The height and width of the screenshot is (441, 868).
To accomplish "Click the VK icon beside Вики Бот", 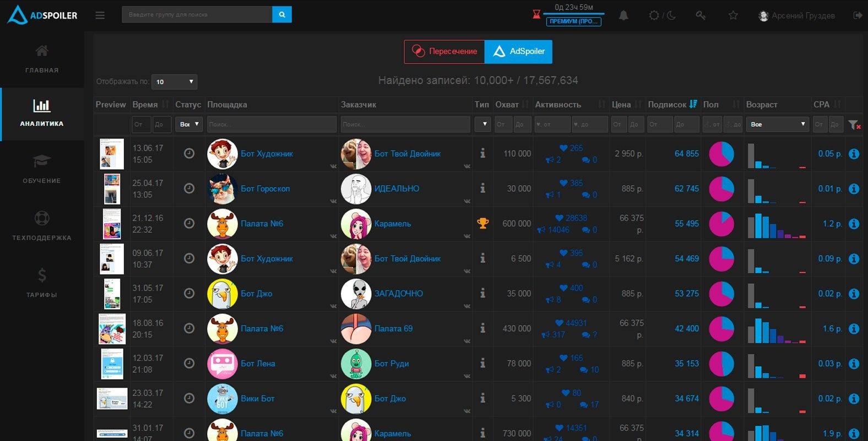I will click(x=333, y=411).
